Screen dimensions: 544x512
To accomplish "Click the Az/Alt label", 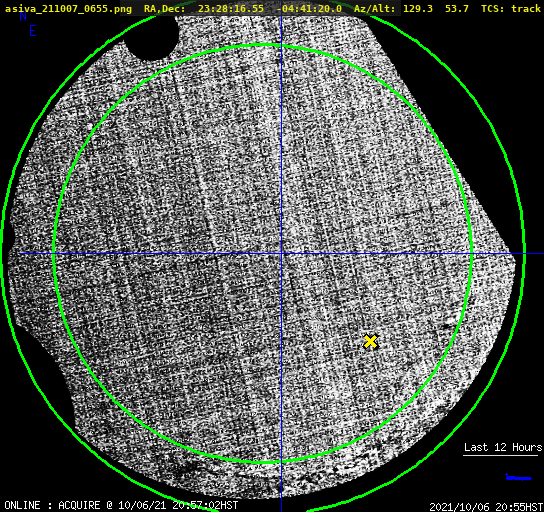I will point(375,9).
